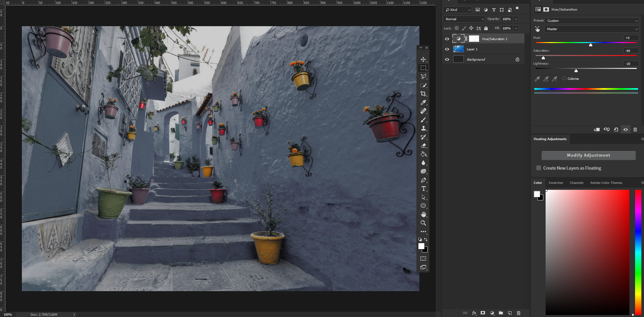Select the Eraser tool
This screenshot has height=317, width=644.
[423, 145]
